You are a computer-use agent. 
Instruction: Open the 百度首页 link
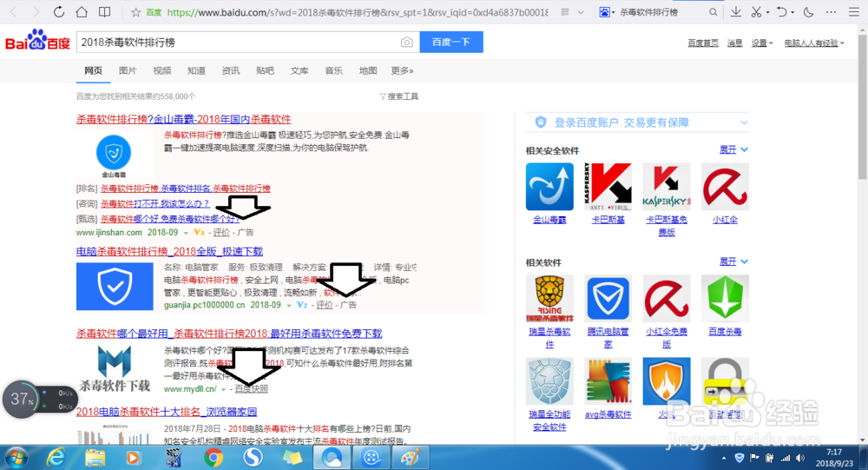pyautogui.click(x=703, y=43)
